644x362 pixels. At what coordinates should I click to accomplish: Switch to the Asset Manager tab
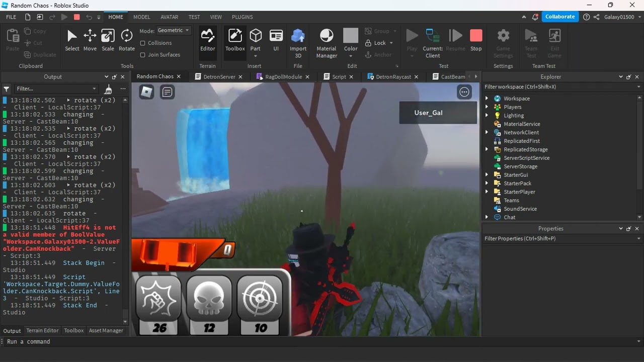click(x=106, y=330)
